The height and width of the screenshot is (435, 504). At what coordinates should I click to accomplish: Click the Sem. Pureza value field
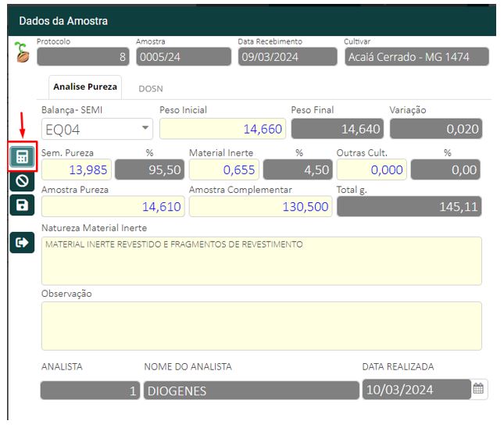[77, 169]
